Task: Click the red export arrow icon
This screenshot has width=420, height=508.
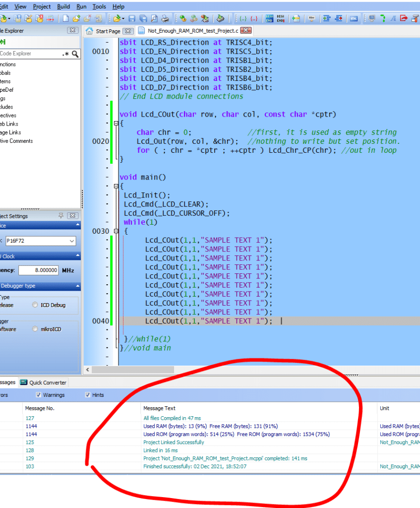Action: point(404,18)
